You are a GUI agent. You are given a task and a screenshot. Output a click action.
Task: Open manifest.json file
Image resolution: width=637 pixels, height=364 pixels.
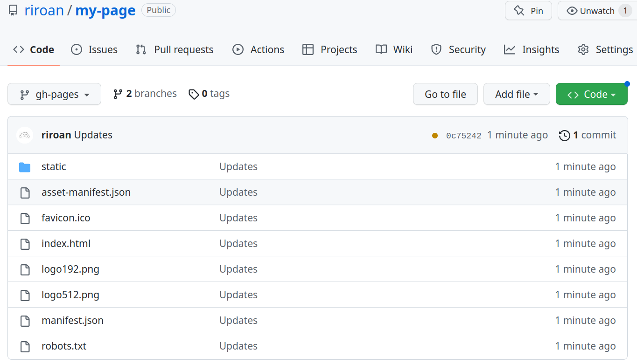click(x=72, y=320)
